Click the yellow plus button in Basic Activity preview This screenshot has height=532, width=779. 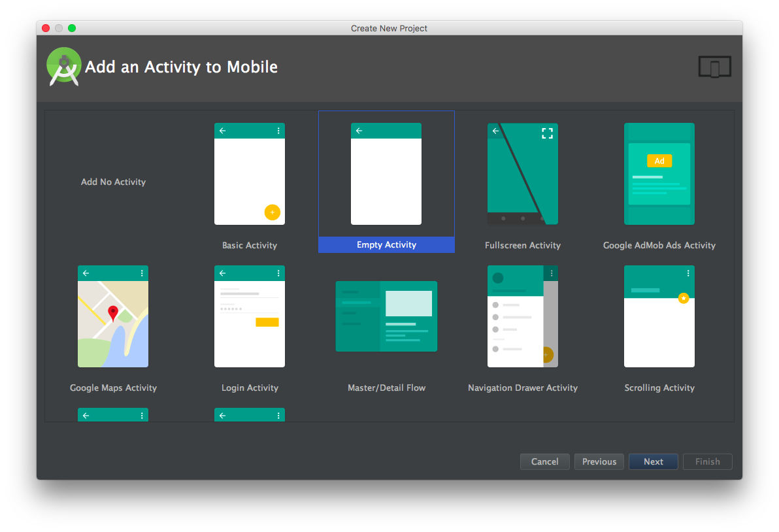(x=273, y=212)
